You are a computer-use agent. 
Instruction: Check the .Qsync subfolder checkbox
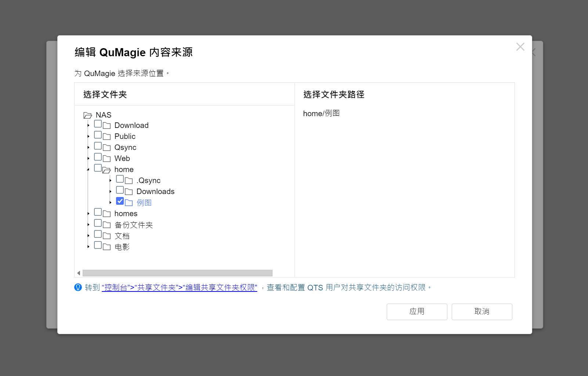pos(120,179)
